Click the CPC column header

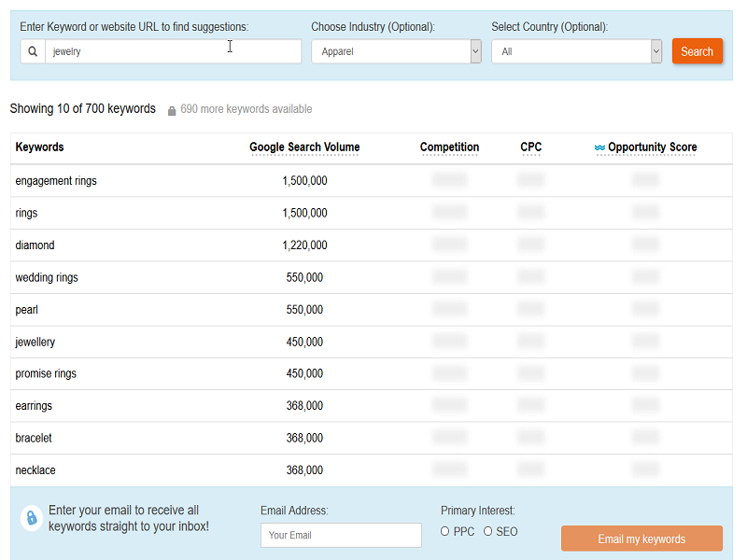530,147
